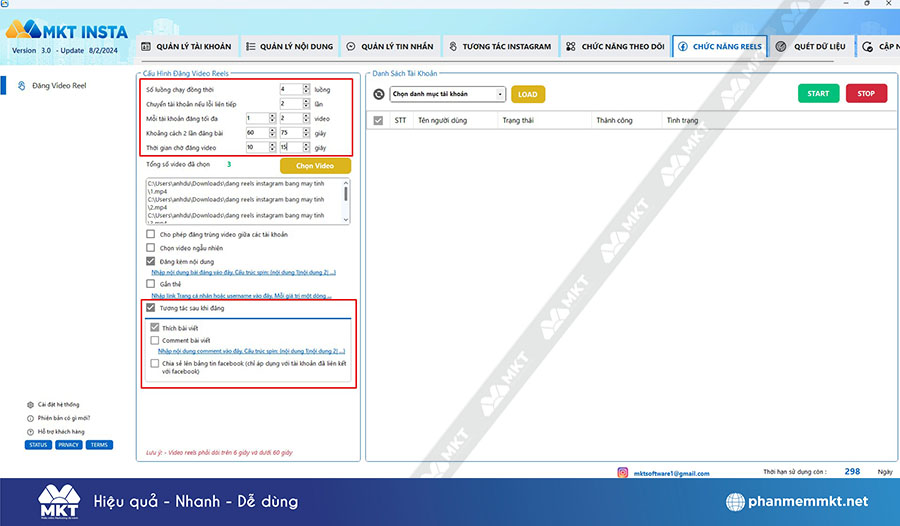Image resolution: width=900 pixels, height=526 pixels.
Task: Click the Instagram icon near support email
Action: (622, 473)
